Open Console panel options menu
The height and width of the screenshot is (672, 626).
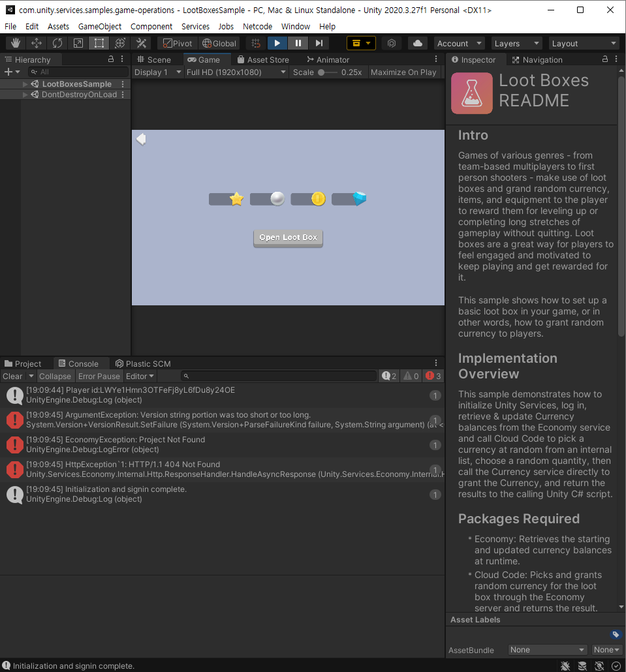tap(436, 363)
